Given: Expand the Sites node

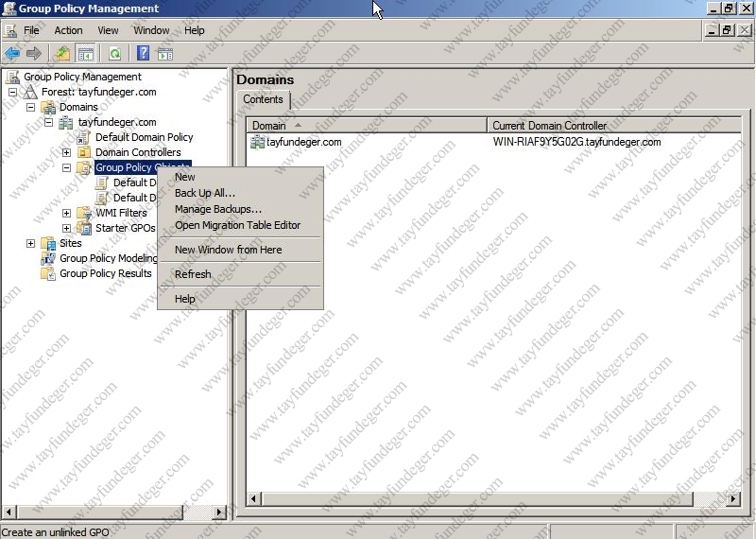Looking at the screenshot, I should coord(31,243).
